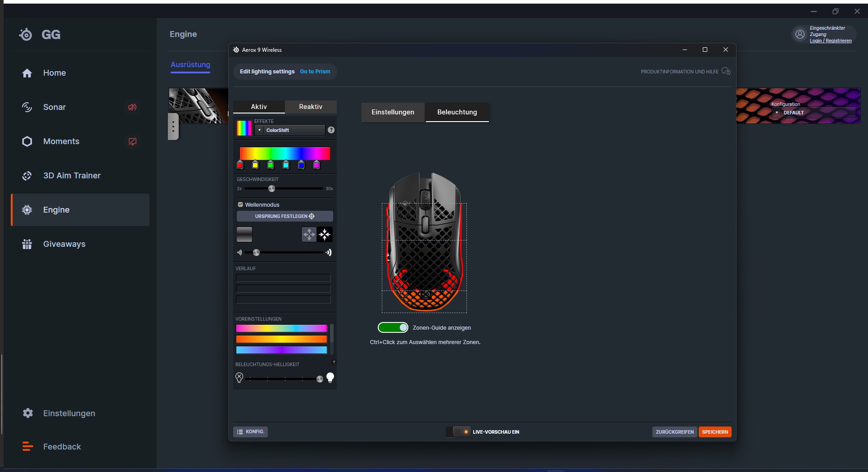This screenshot has width=868, height=472.
Task: Select the yellow gradient color stop
Action: click(255, 165)
